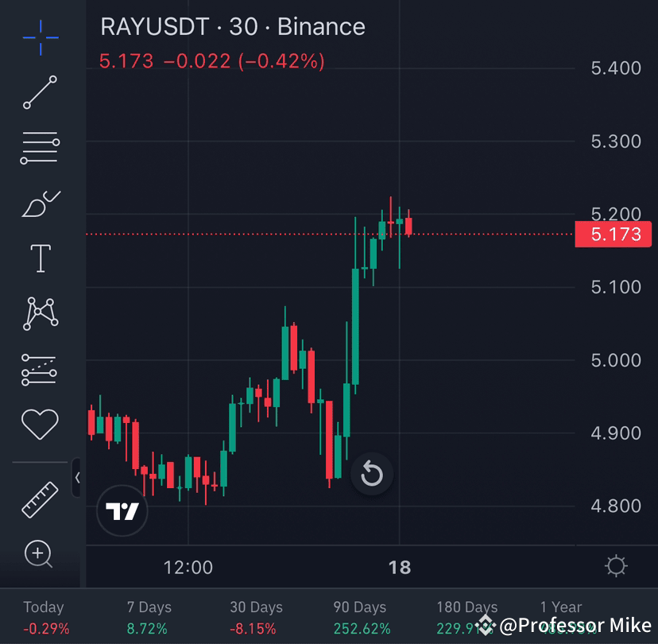Open chart settings gear

[x=617, y=566]
